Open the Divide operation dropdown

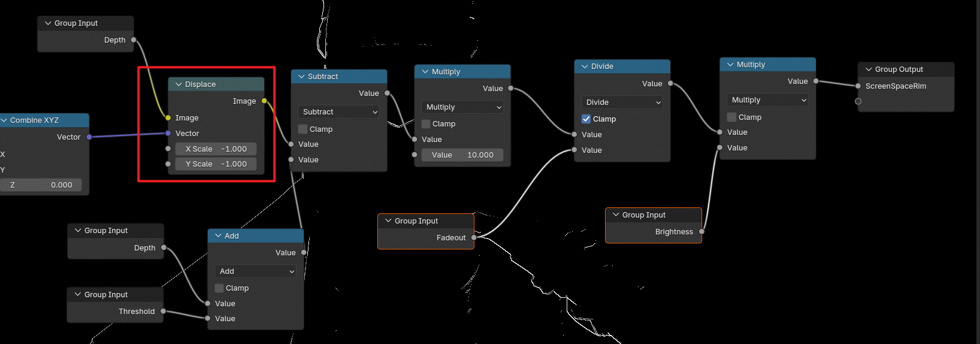tap(621, 102)
